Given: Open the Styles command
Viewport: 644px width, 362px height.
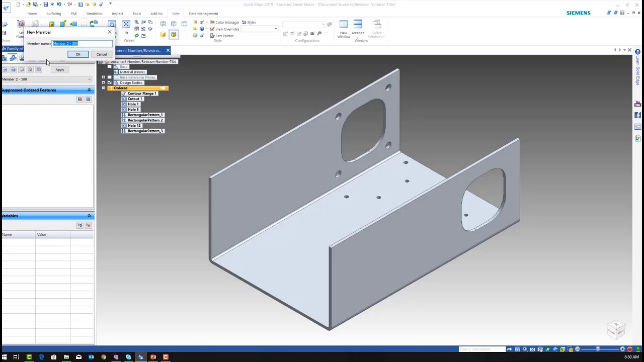Looking at the screenshot, I should click(x=249, y=22).
